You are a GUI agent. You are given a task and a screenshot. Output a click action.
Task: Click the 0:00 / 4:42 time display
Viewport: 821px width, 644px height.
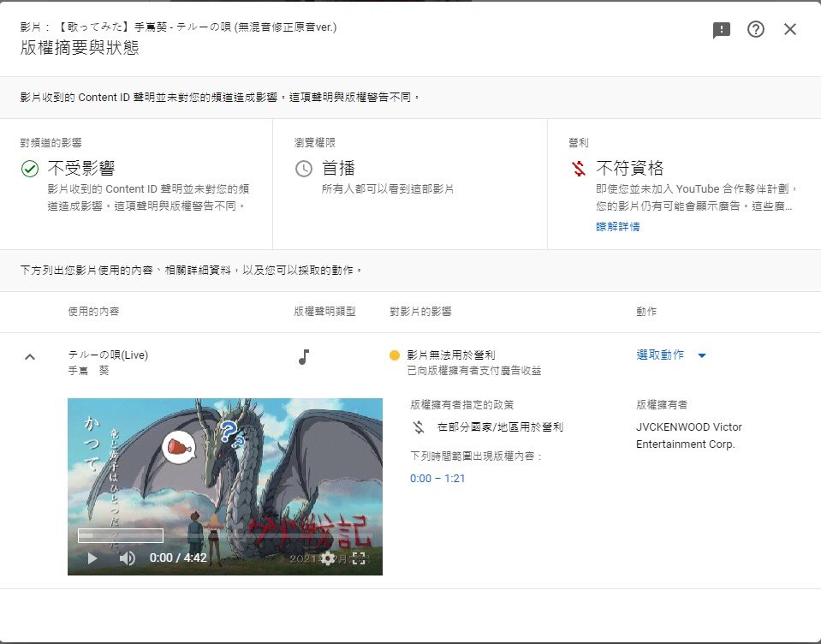pyautogui.click(x=178, y=558)
